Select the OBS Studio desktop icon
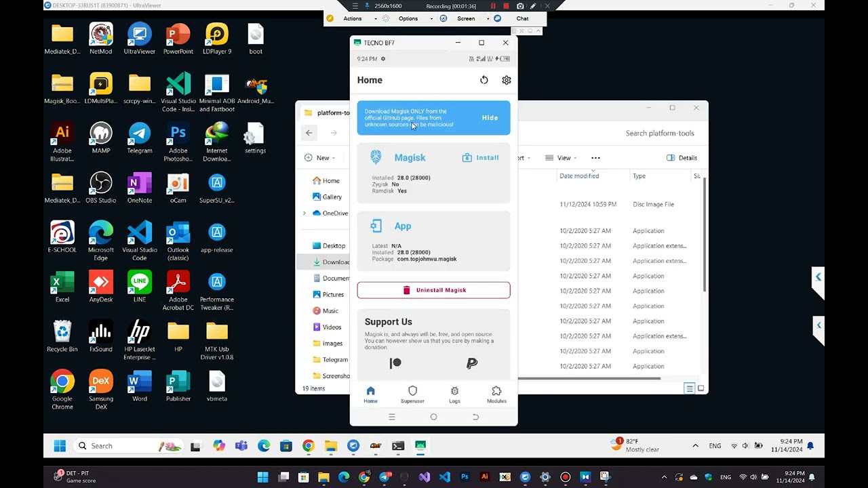 [101, 188]
